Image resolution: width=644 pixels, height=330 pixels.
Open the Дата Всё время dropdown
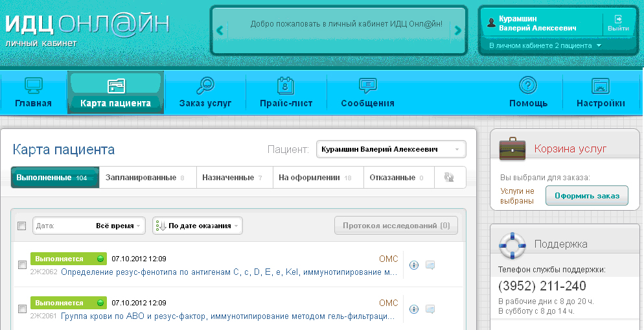pyautogui.click(x=89, y=226)
